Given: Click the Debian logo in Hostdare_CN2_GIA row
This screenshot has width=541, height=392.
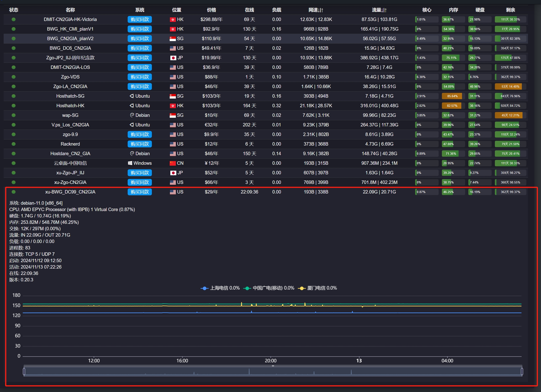Looking at the screenshot, I should (132, 154).
